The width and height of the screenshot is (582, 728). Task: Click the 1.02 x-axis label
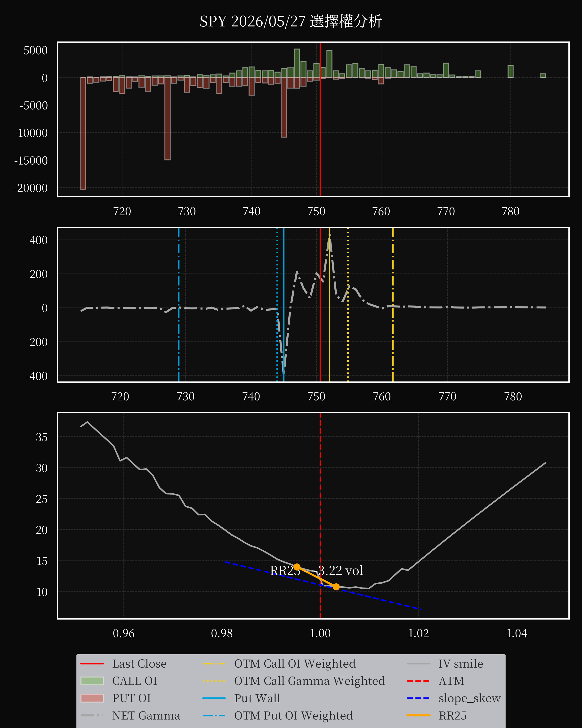418,633
